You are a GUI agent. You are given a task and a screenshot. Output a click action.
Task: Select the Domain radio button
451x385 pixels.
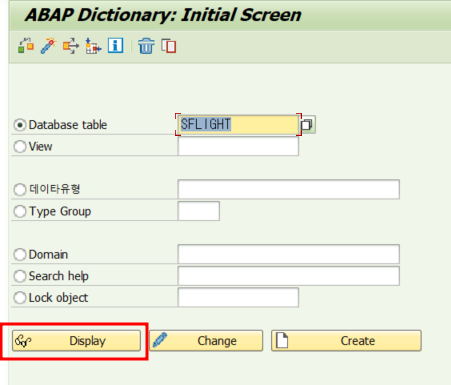pos(20,254)
